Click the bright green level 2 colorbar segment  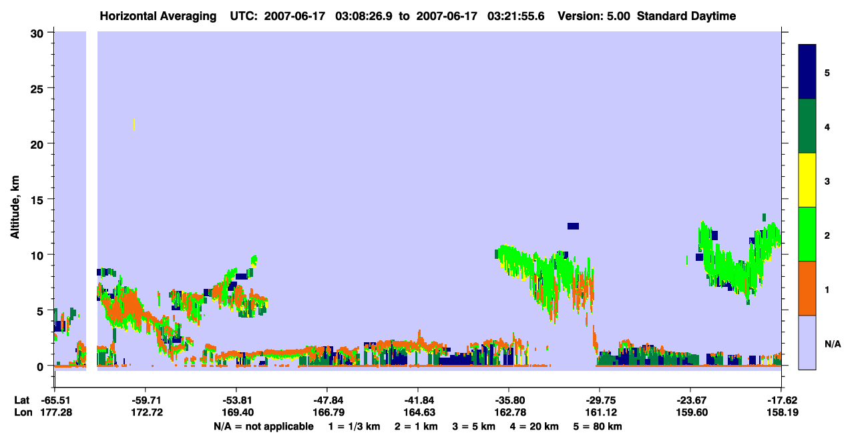tap(807, 234)
